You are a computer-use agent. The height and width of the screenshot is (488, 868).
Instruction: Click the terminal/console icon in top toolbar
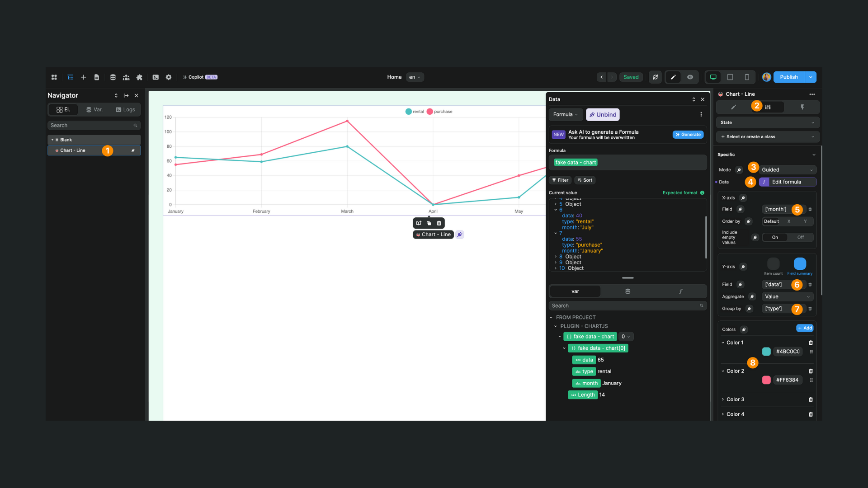tap(156, 77)
